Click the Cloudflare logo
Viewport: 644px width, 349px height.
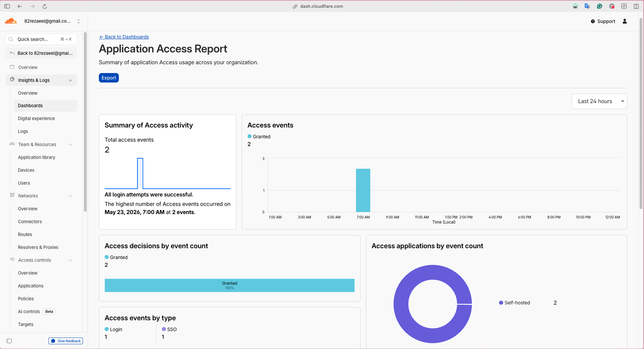(11, 21)
